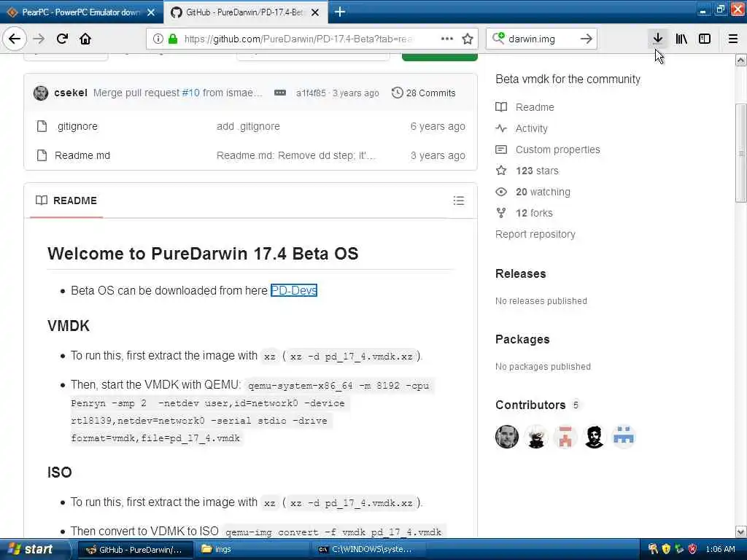The height and width of the screenshot is (560, 747).
Task: Open commit a1f4f85
Action: pyautogui.click(x=311, y=93)
